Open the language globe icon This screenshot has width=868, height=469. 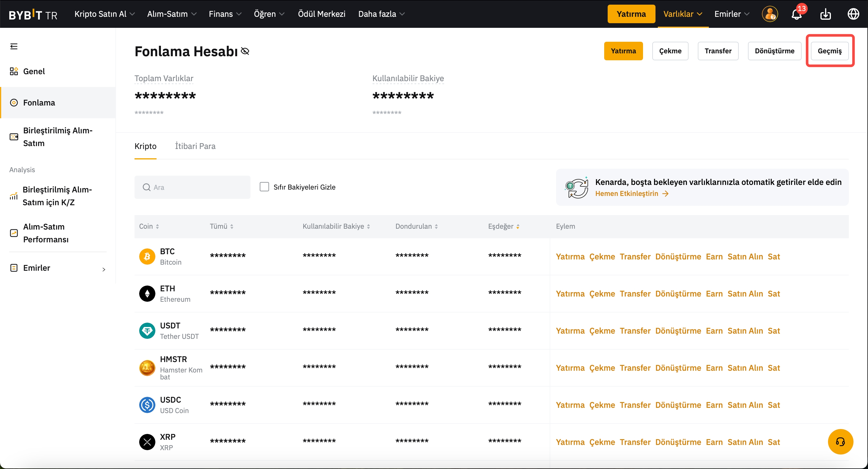point(853,14)
